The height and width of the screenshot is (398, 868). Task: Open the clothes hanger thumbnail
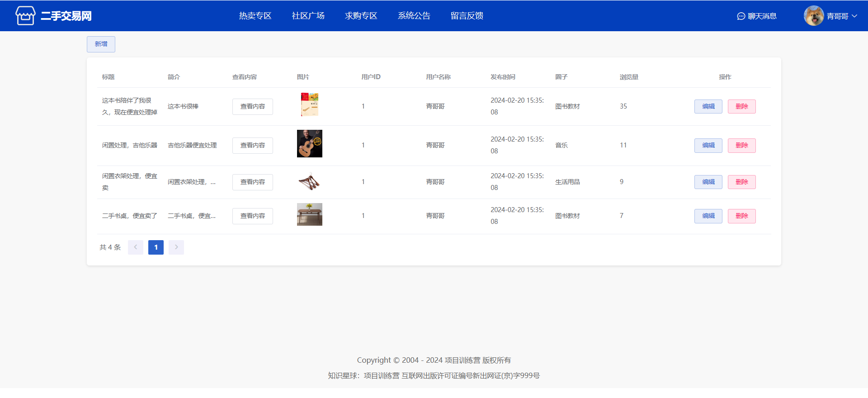click(310, 182)
